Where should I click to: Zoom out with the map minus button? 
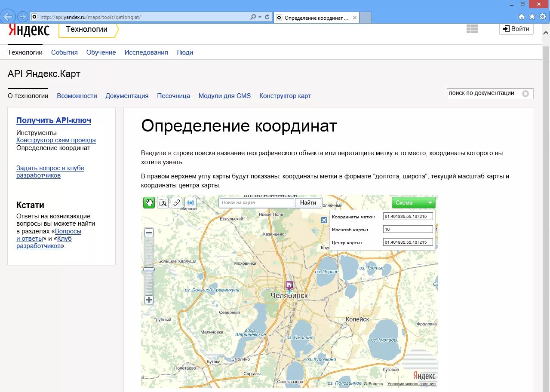click(149, 233)
